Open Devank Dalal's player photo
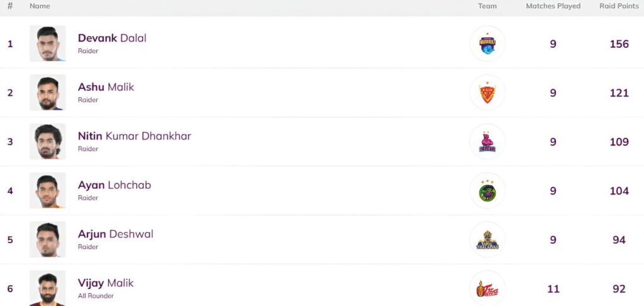Image resolution: width=644 pixels, height=306 pixels. point(48,43)
